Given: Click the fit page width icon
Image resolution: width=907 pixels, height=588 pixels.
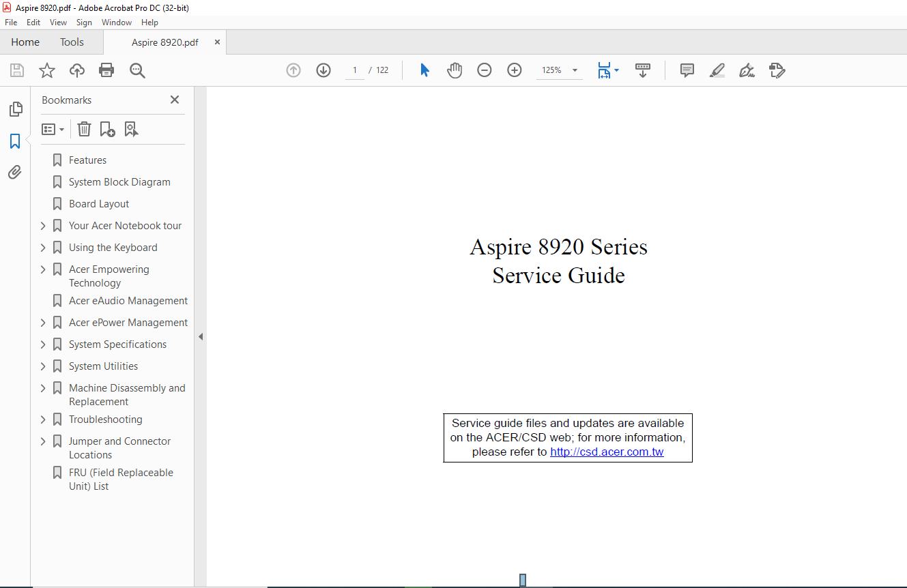Looking at the screenshot, I should coord(604,70).
